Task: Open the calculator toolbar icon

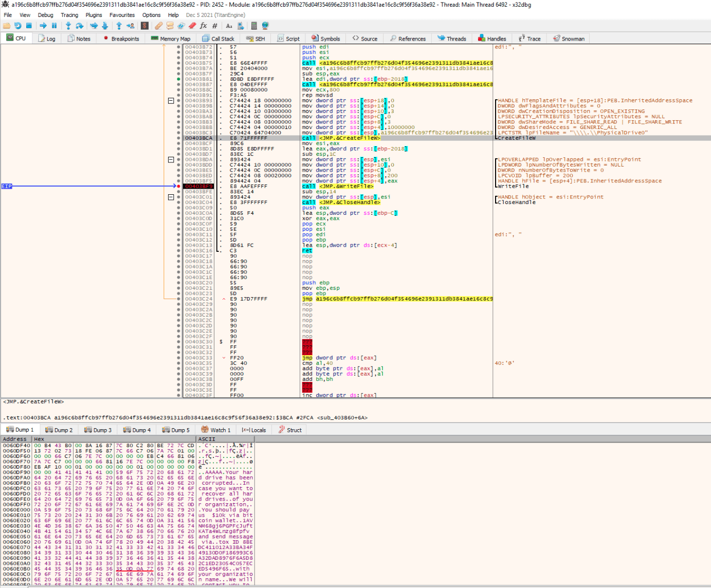Action: coord(254,26)
